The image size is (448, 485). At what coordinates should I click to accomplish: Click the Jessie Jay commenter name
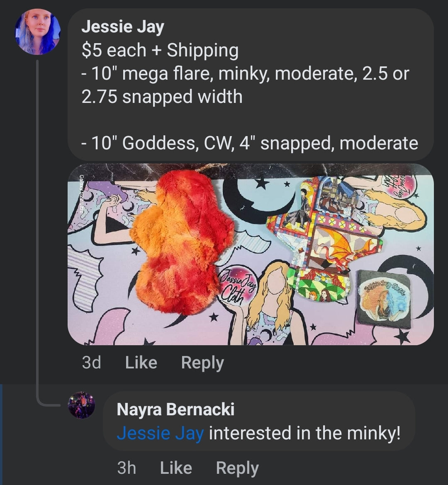coord(123,27)
